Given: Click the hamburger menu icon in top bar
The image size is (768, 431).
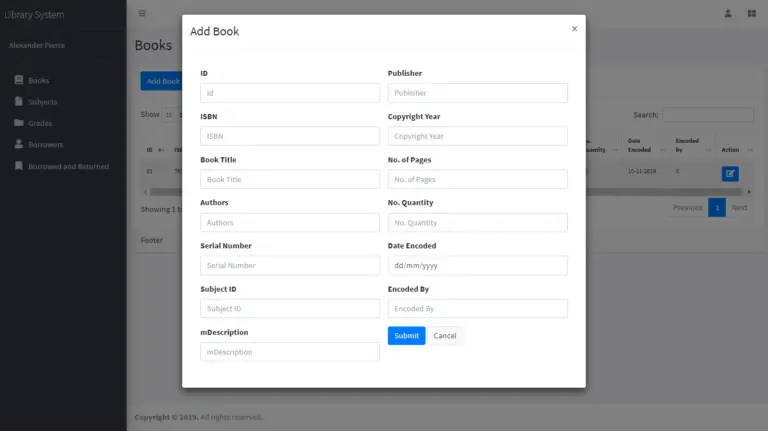Looking at the screenshot, I should (x=142, y=13).
